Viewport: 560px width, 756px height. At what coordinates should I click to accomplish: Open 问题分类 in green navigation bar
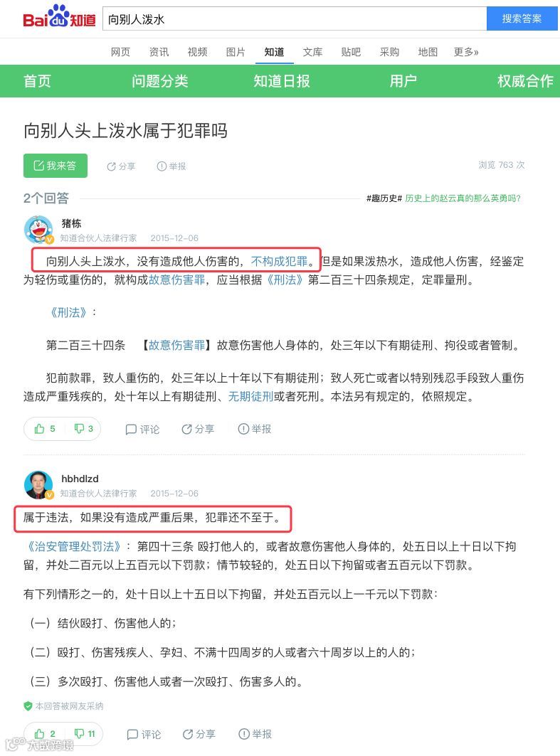pos(159,81)
